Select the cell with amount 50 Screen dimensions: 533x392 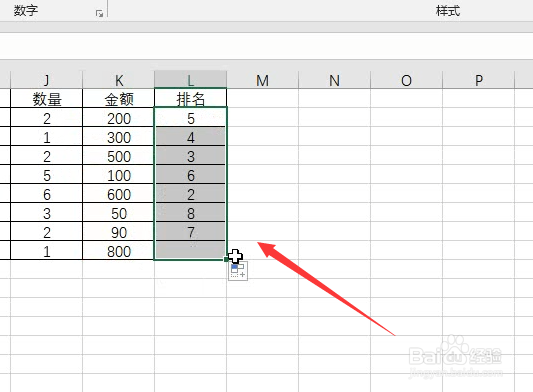tap(119, 213)
